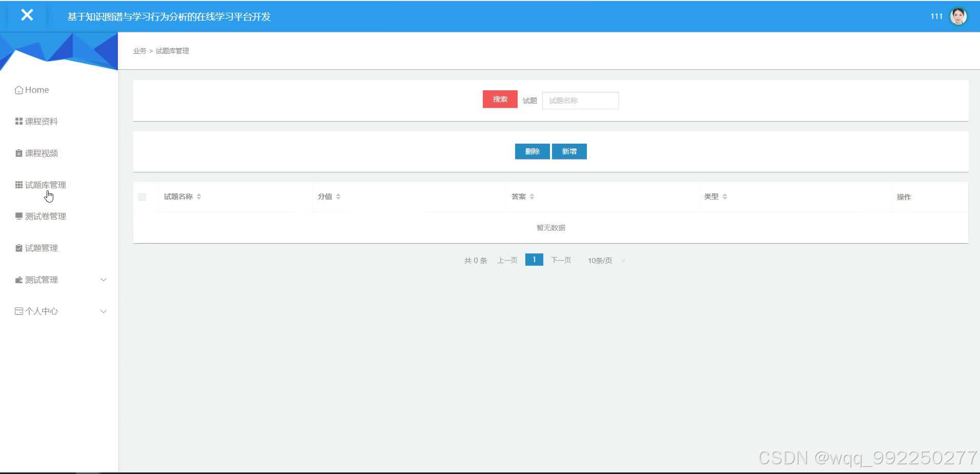The height and width of the screenshot is (474, 980).
Task: Expand the 测试管理 submenu chevron
Action: tap(104, 280)
